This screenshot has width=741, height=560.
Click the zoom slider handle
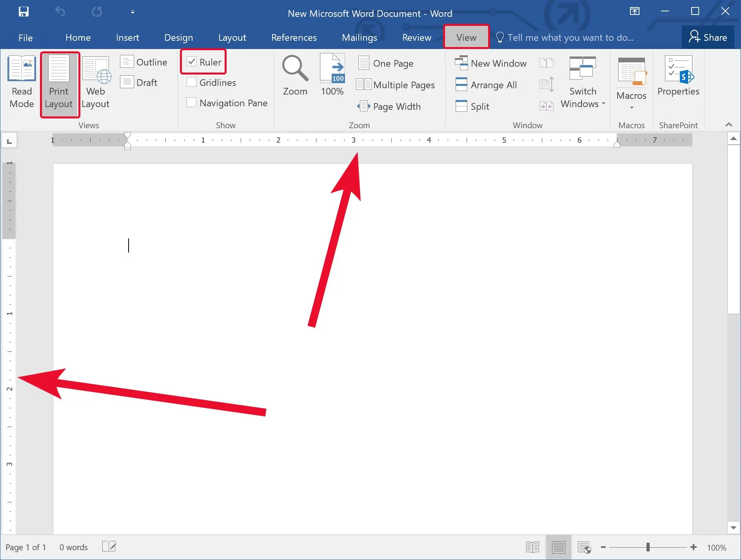[648, 547]
